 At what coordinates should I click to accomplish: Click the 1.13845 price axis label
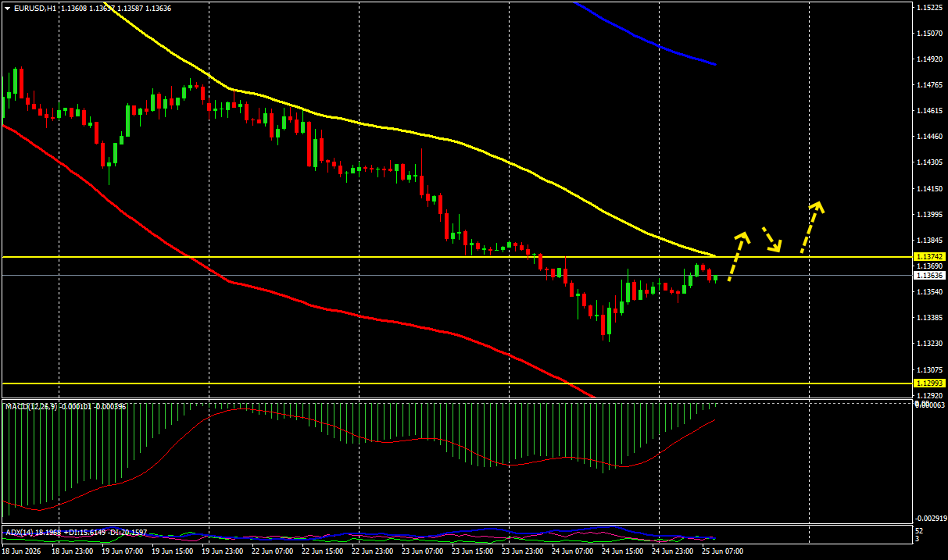[930, 240]
